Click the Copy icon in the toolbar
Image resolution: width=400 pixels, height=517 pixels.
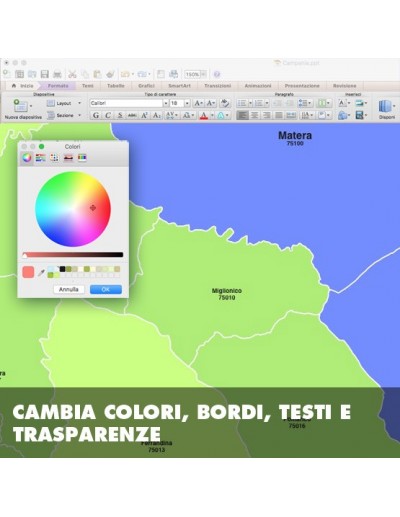(85, 74)
